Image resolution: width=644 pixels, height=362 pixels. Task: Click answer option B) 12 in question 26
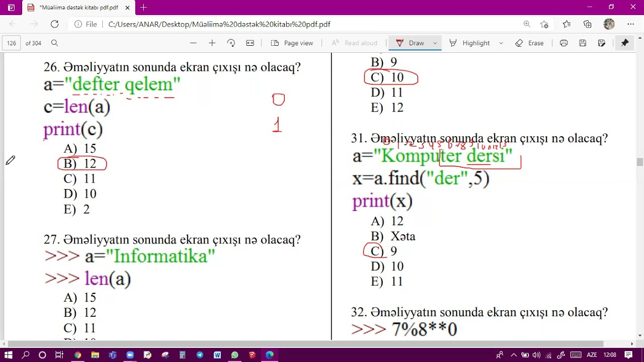point(80,164)
